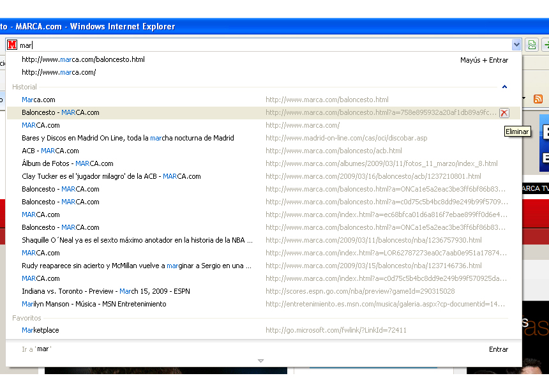Image resolution: width=549 pixels, height=392 pixels.
Task: Open ACB - MARCA.com history entry
Action: [50, 151]
